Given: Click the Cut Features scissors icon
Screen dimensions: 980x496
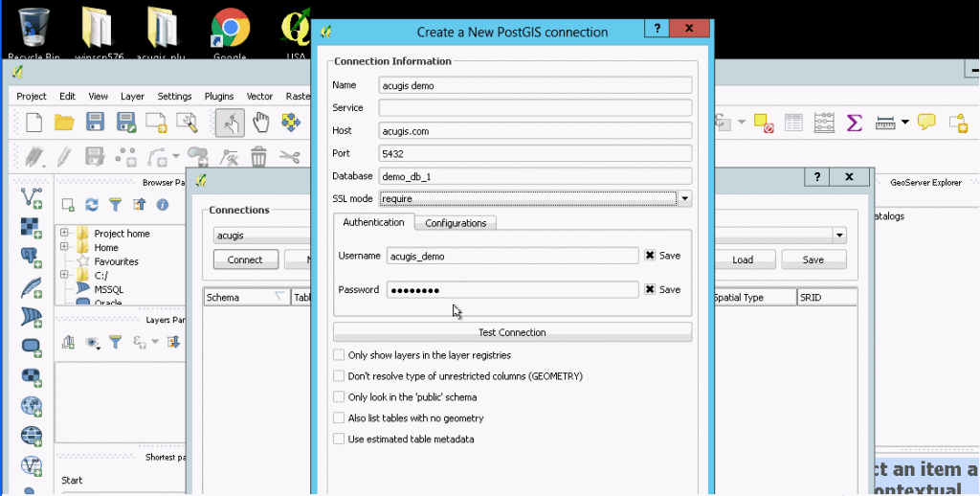Looking at the screenshot, I should tap(289, 156).
